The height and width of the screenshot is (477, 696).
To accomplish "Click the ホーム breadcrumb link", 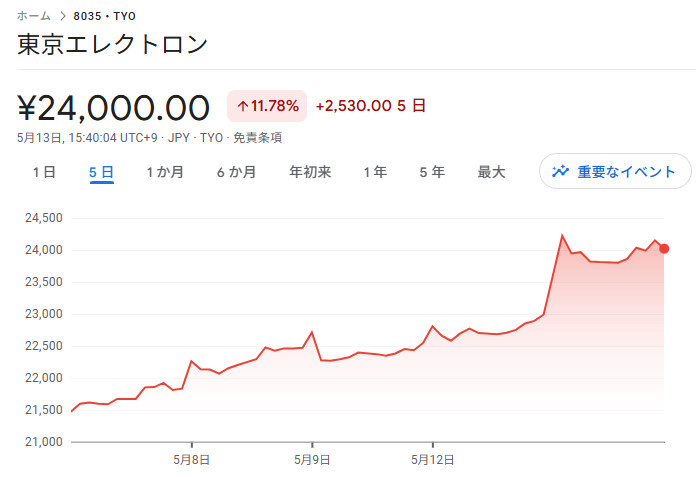I will 34,16.
